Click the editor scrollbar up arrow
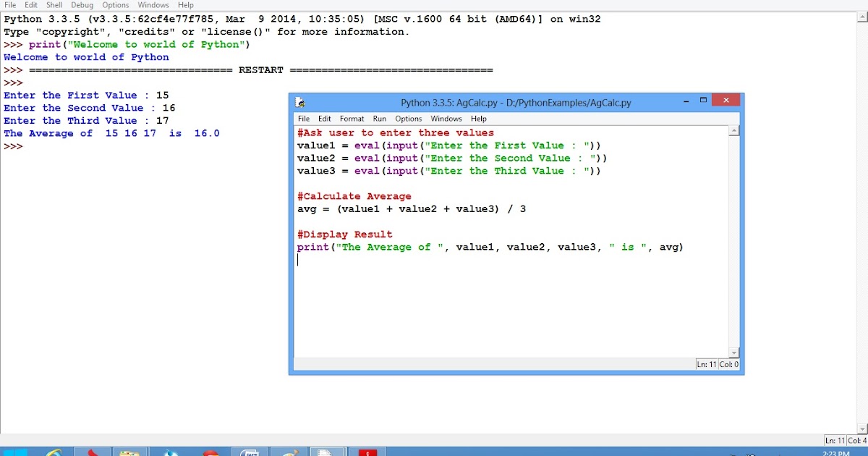This screenshot has width=868, height=456. pos(734,130)
